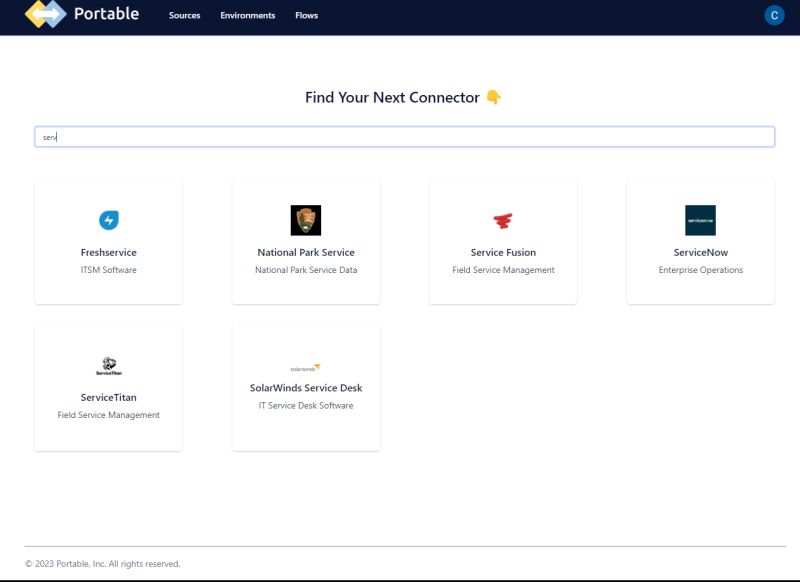The width and height of the screenshot is (800, 582).
Task: Click the SolarWinds logo
Action: [x=305, y=367]
